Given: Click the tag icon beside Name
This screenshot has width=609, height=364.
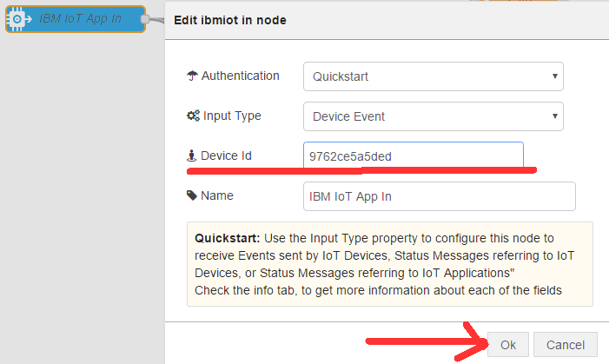Looking at the screenshot, I should [192, 195].
